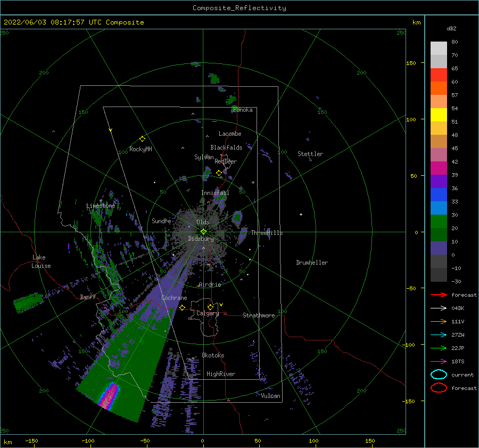Image resolution: width=479 pixels, height=448 pixels.
Task: Click the Blackfalds city label
Action: click(226, 148)
